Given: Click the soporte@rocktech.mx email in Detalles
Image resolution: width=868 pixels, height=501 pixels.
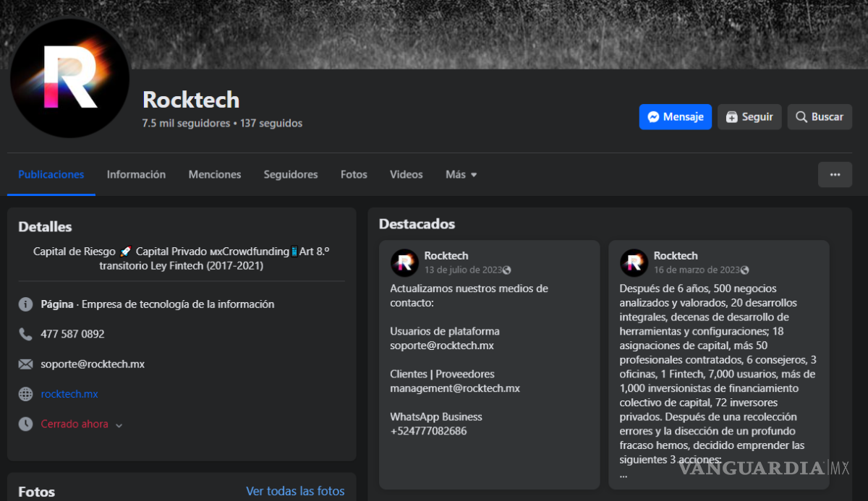Looking at the screenshot, I should pos(93,364).
